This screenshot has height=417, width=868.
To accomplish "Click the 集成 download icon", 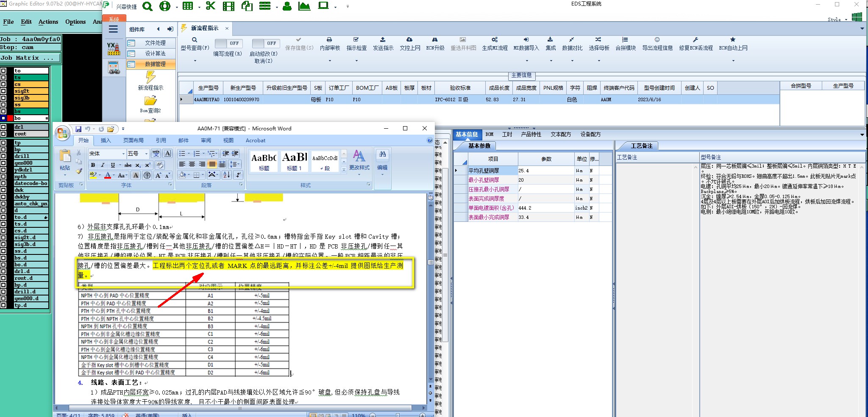I will click(550, 39).
